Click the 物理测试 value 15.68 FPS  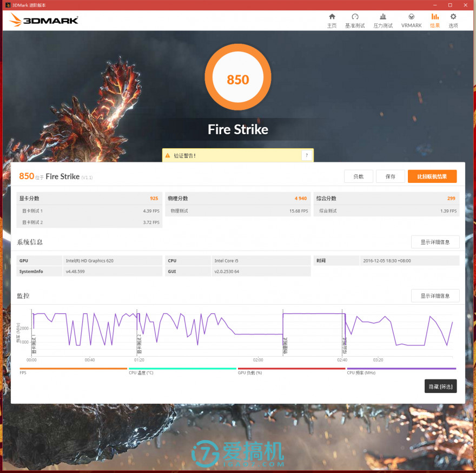coord(299,211)
